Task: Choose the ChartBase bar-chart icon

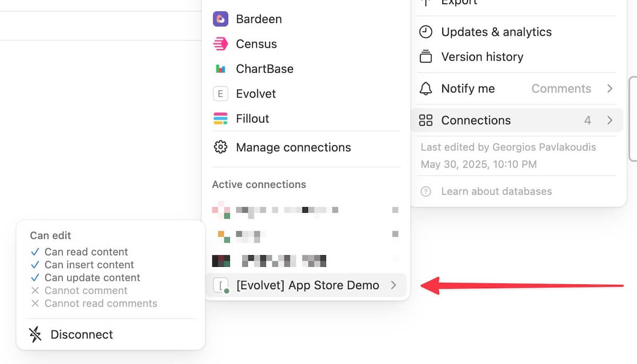Action: [x=220, y=69]
